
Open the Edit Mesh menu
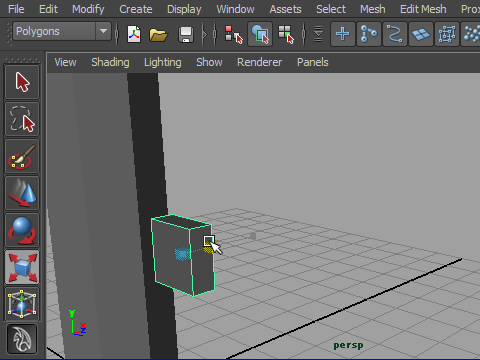[423, 9]
